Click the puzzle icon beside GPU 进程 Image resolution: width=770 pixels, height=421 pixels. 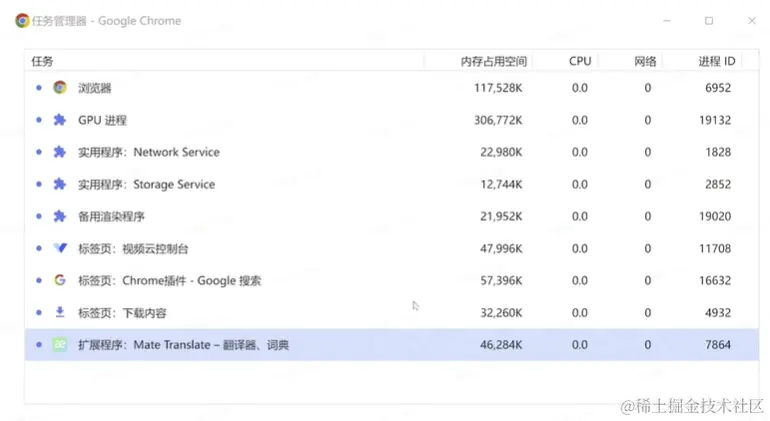coord(60,120)
